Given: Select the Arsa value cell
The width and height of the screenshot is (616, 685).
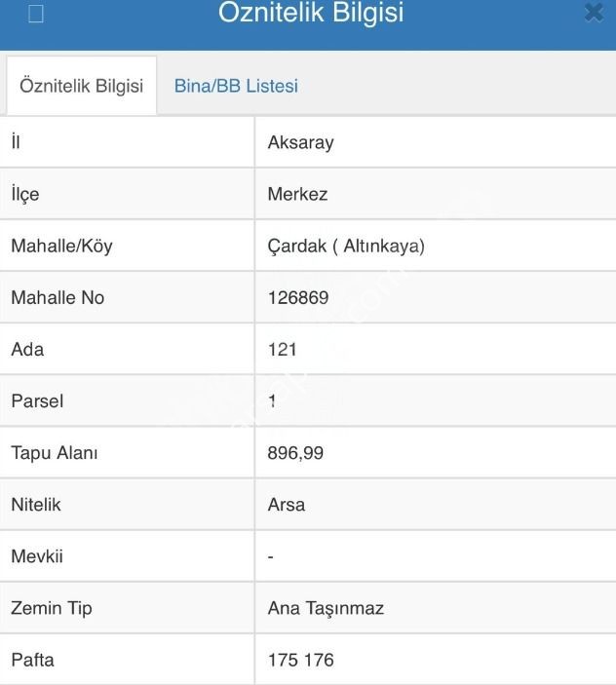Looking at the screenshot, I should [286, 505].
